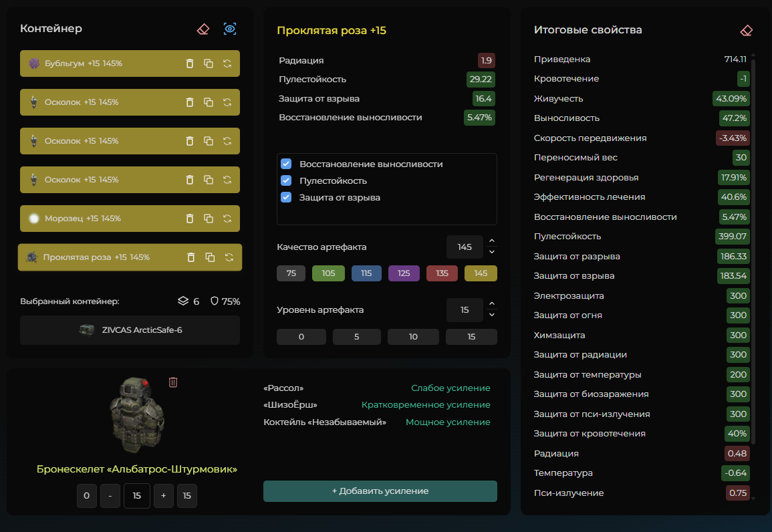This screenshot has height=532, width=772.
Task: Delete the third Осколок artifact
Action: [190, 180]
